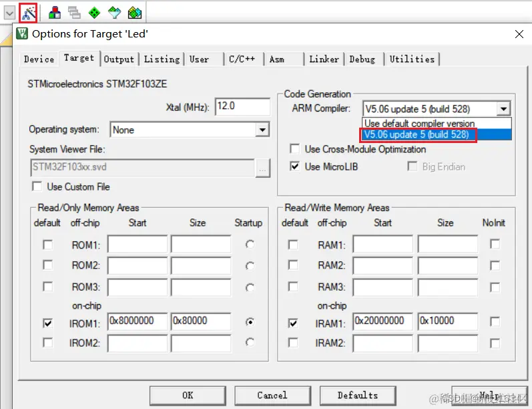Switch to the User tab

(x=204, y=59)
